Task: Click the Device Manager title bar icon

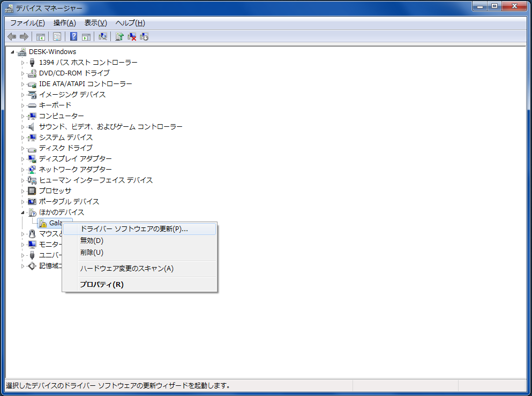Action: coord(9,8)
